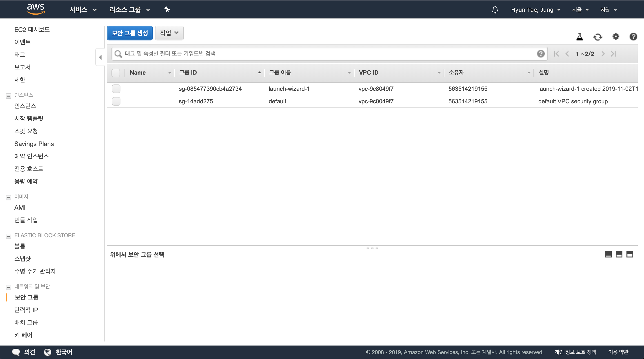This screenshot has height=359, width=644.
Task: Open the 작업 dropdown
Action: (169, 33)
